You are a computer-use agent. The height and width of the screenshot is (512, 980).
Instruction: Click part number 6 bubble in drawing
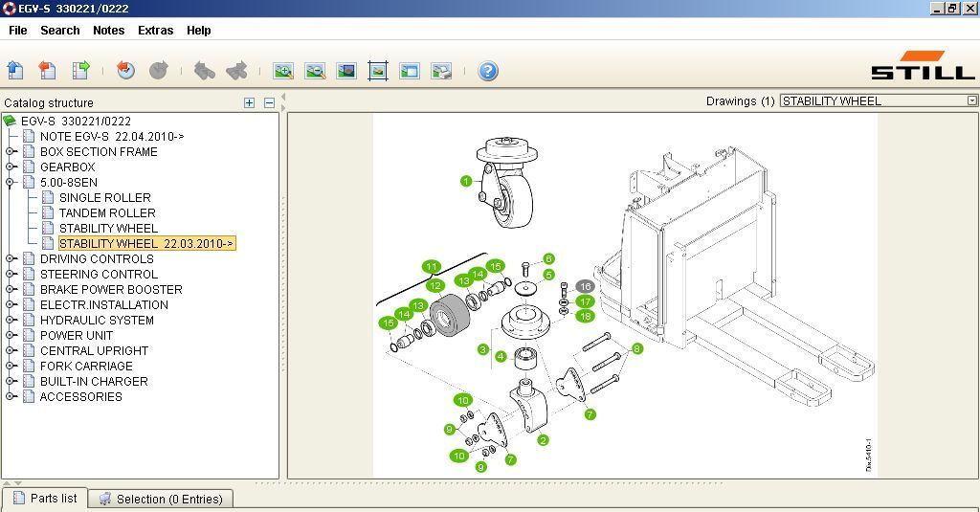(548, 258)
